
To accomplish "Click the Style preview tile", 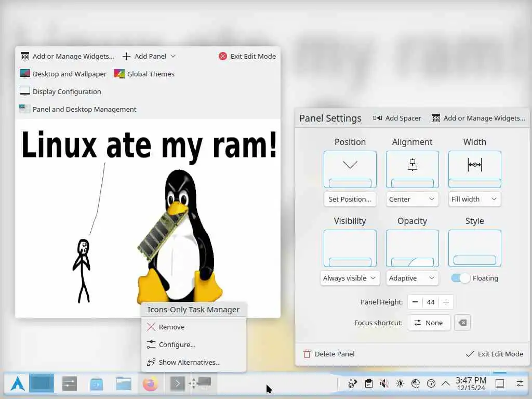I will (x=475, y=248).
